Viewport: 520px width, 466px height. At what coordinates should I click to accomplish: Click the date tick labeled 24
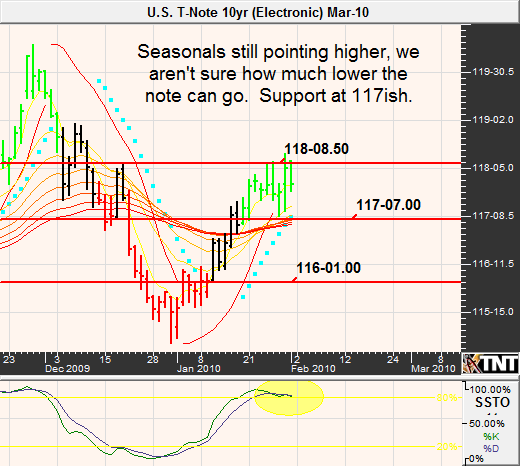pyautogui.click(x=393, y=359)
